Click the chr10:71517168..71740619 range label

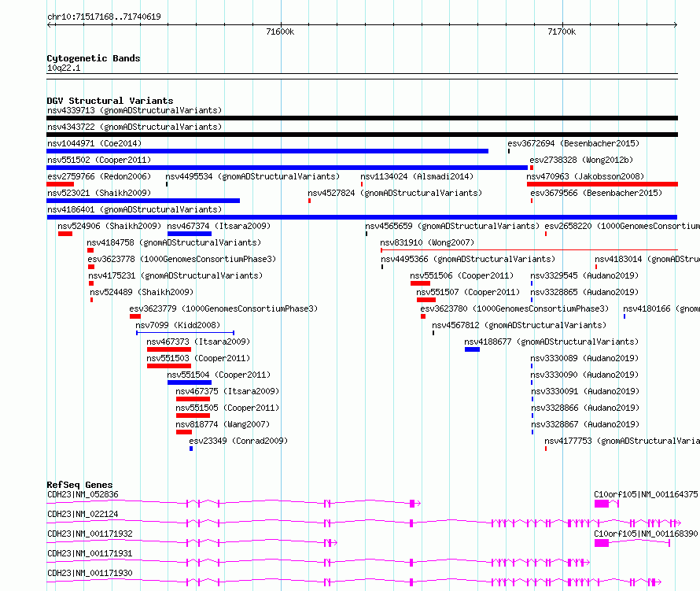104,17
